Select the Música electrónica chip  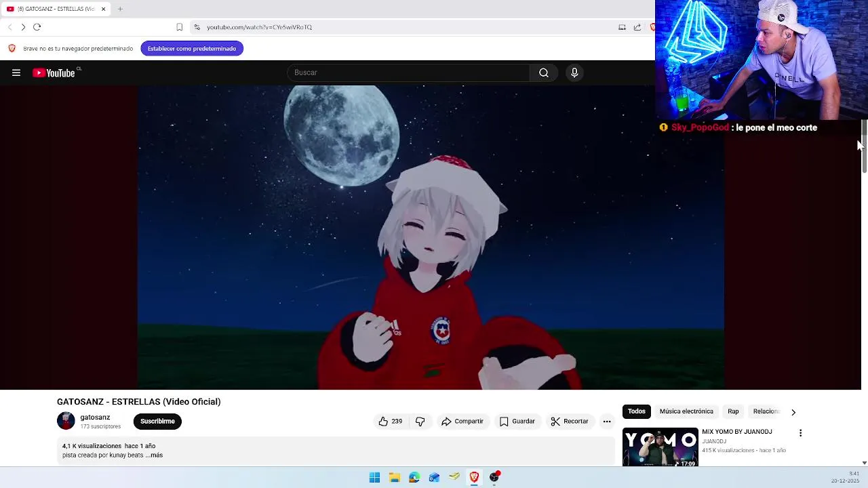(686, 411)
